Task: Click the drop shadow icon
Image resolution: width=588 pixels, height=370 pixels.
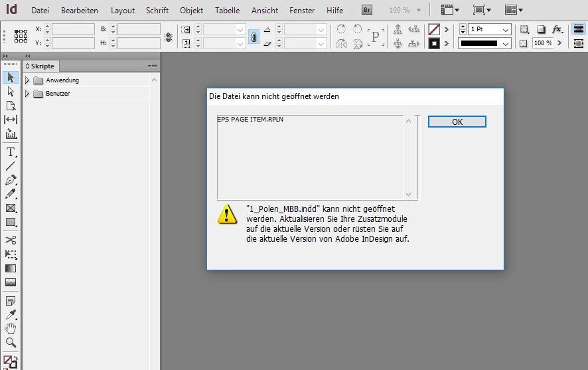Action: tap(541, 29)
